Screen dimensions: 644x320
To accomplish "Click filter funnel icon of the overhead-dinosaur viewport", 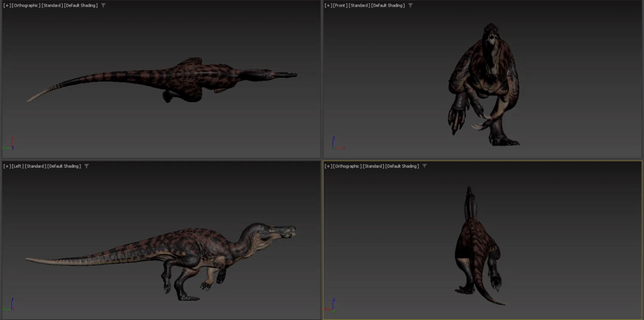I will (103, 6).
